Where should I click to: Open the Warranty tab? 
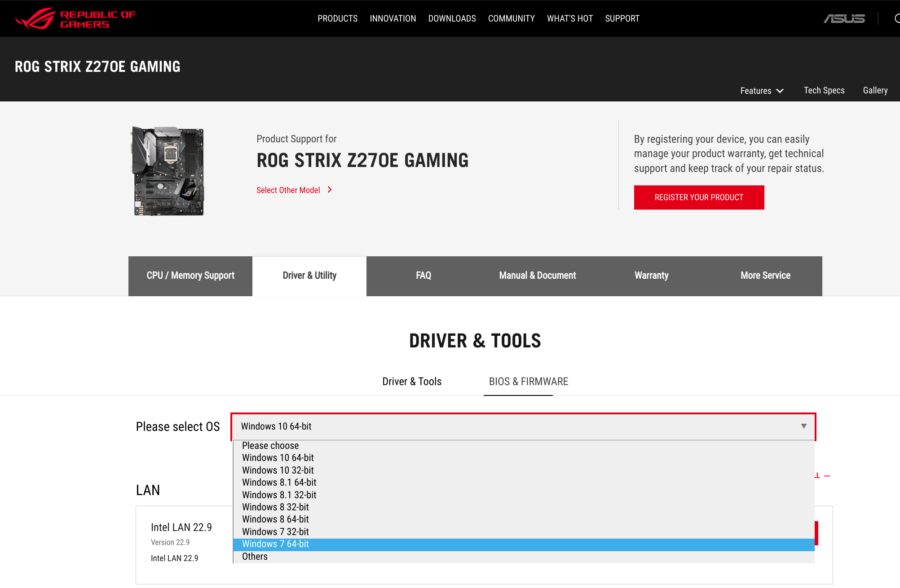click(x=651, y=276)
